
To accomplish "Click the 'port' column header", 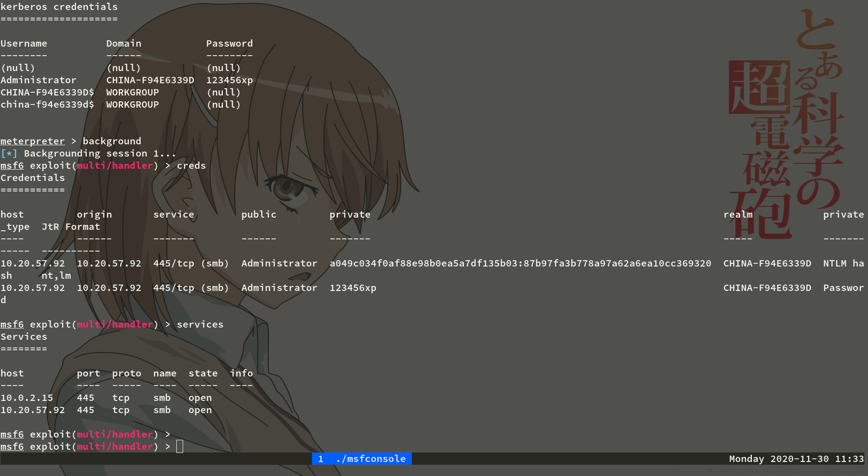I will [x=89, y=373].
